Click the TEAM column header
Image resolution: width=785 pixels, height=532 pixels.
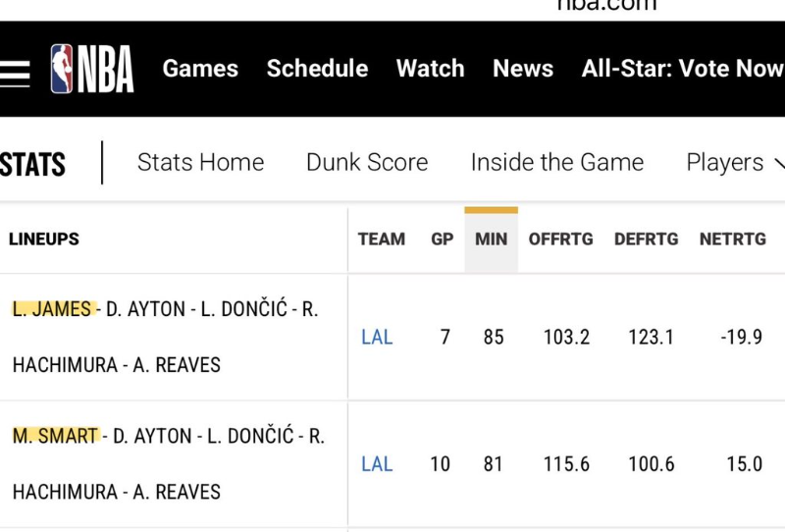[x=382, y=239]
